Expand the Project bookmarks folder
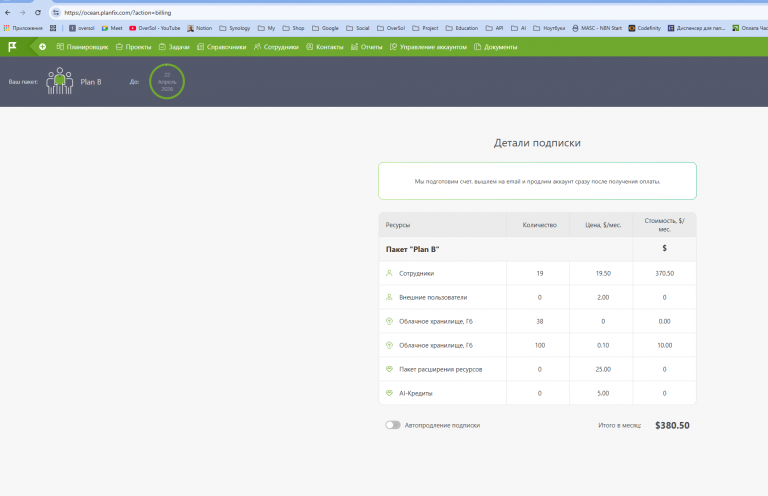Viewport: 768px width, 496px height. 425,28
